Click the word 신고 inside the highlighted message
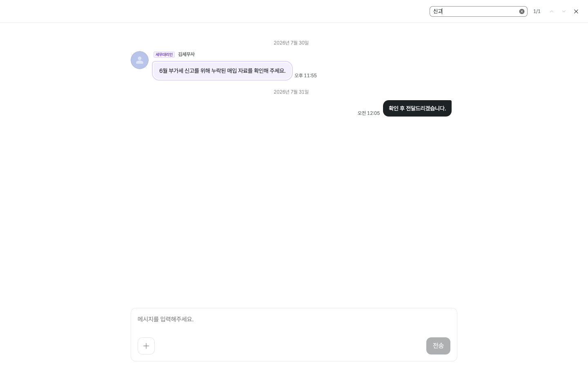 (189, 71)
